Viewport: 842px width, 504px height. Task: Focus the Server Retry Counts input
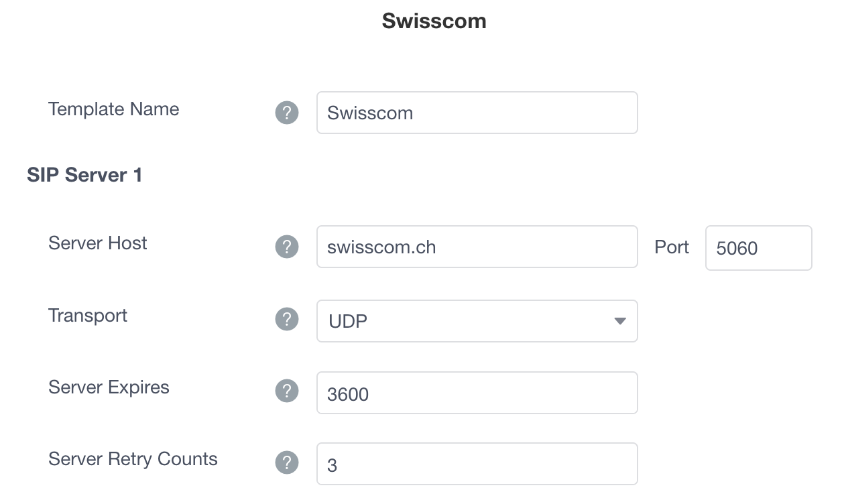pyautogui.click(x=476, y=464)
